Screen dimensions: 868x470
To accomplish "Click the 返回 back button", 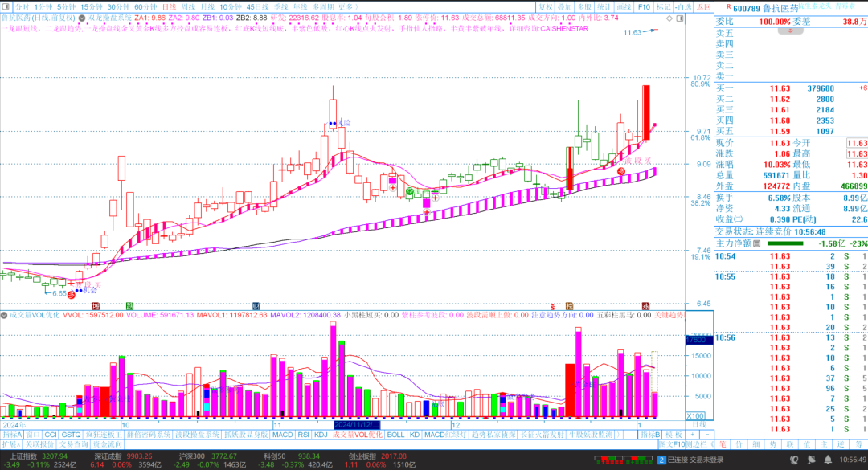I will 703,7.
